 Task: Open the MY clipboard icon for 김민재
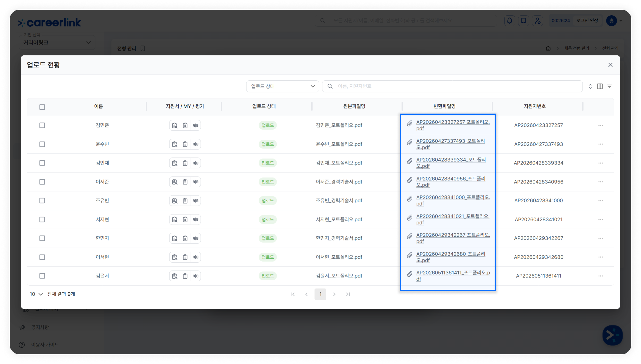tap(185, 163)
